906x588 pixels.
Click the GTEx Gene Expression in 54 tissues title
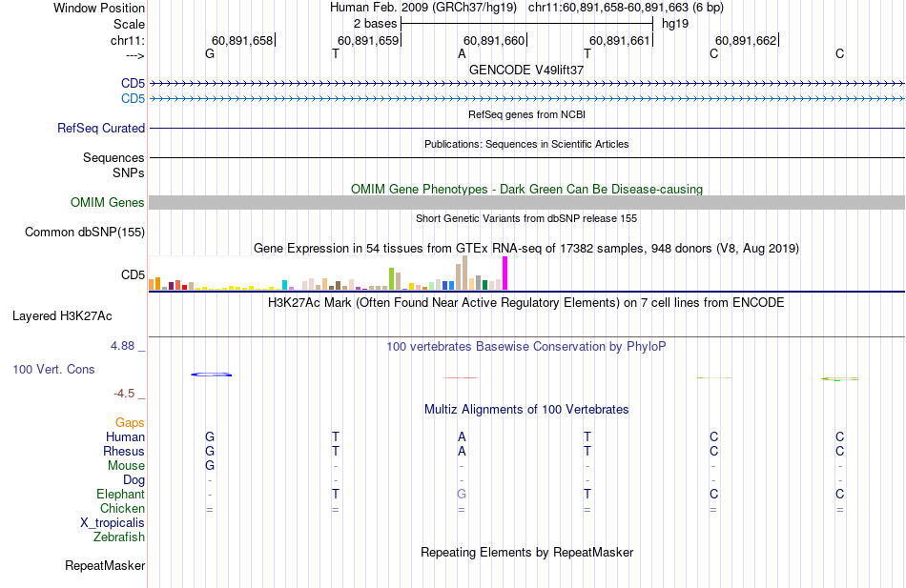pos(526,249)
